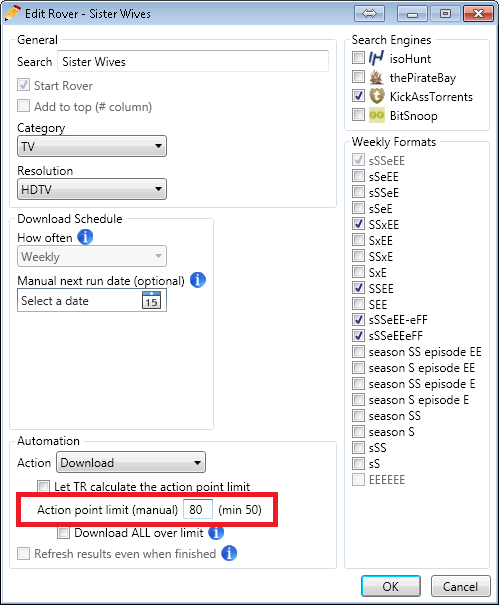The height and width of the screenshot is (605, 499).
Task: Check the SxEE weekly format
Action: click(358, 240)
